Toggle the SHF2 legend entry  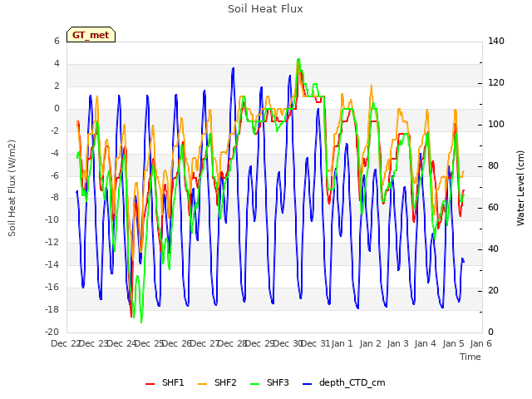[x=217, y=382]
